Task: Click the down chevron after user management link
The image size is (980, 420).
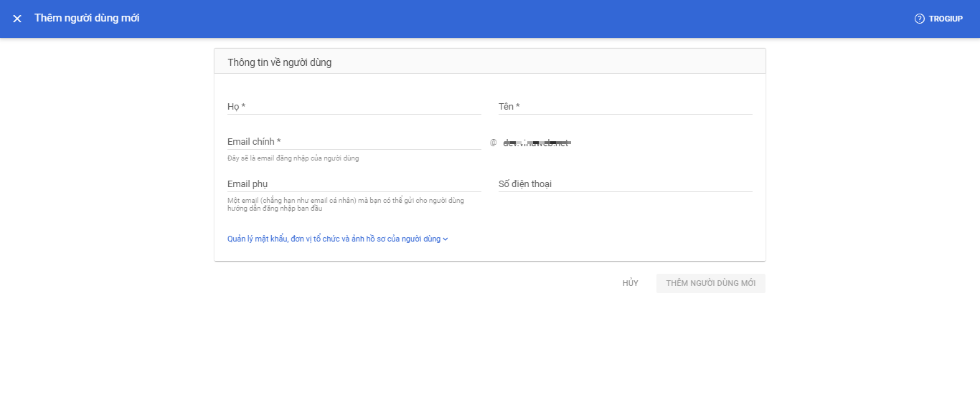Action: point(446,239)
